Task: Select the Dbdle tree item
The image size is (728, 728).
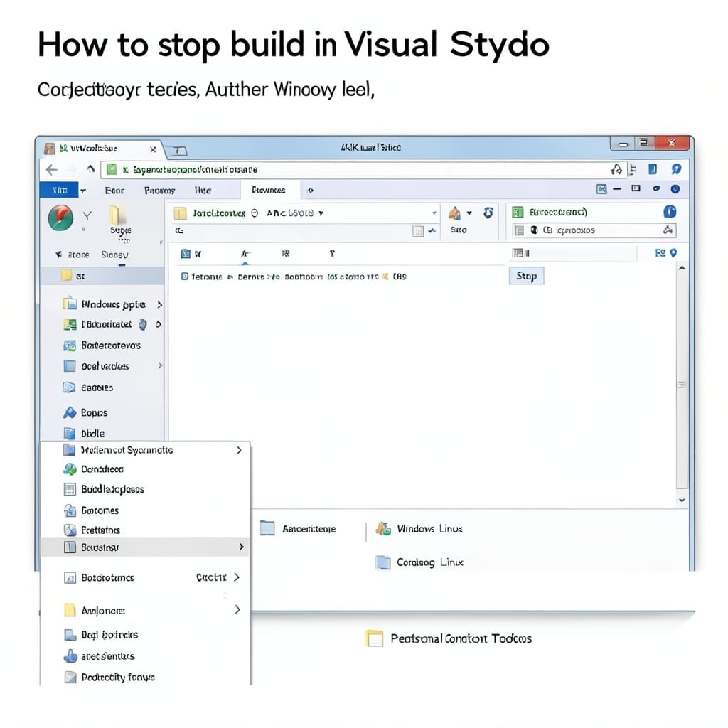Action: tap(92, 433)
